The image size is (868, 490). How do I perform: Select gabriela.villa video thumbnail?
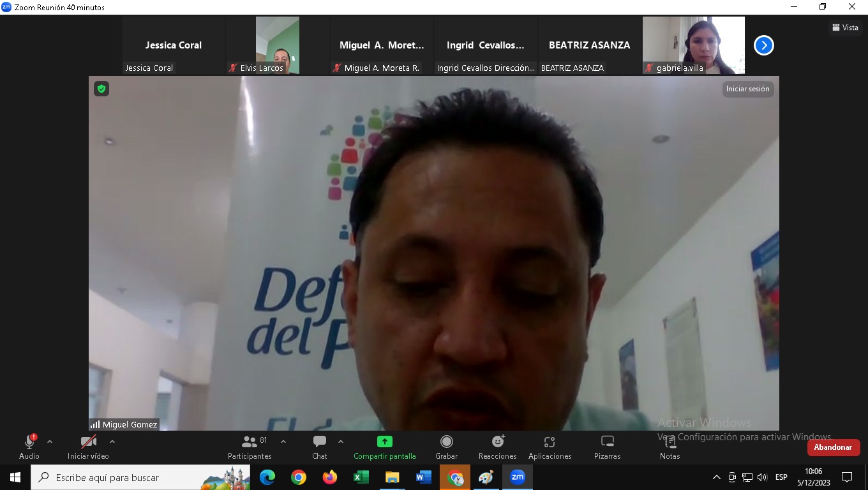[x=693, y=45]
